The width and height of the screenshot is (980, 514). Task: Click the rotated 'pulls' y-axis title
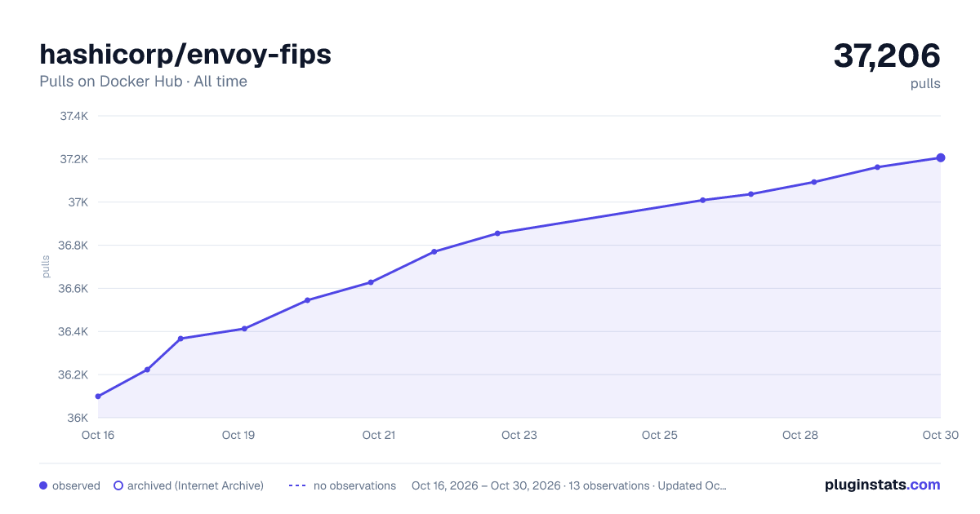coord(46,267)
